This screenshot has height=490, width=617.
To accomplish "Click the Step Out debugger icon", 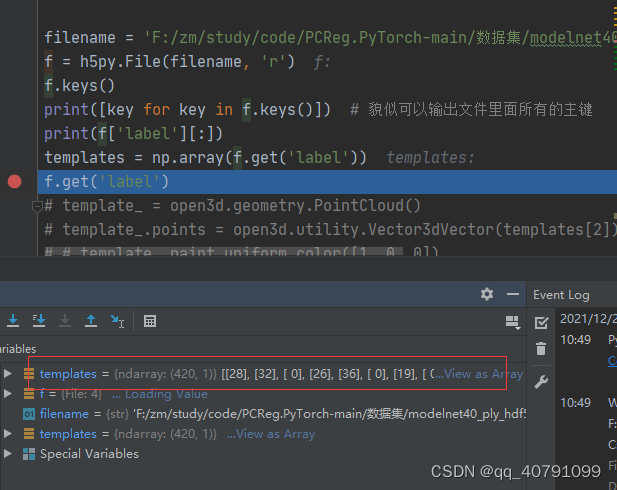I will pos(91,321).
